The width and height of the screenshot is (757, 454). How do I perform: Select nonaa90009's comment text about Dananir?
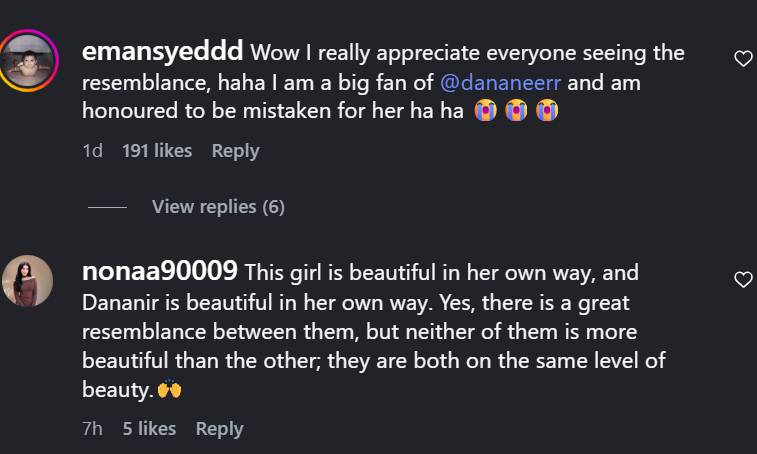(x=374, y=331)
